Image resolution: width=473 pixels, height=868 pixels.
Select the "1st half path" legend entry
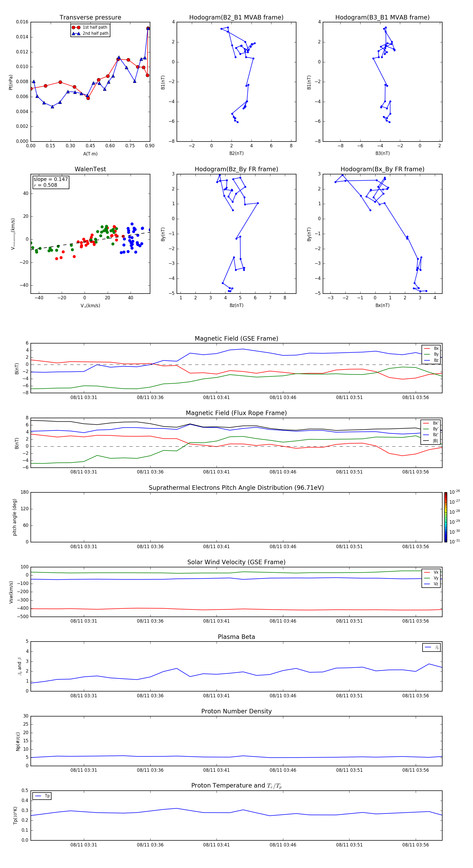90,27
